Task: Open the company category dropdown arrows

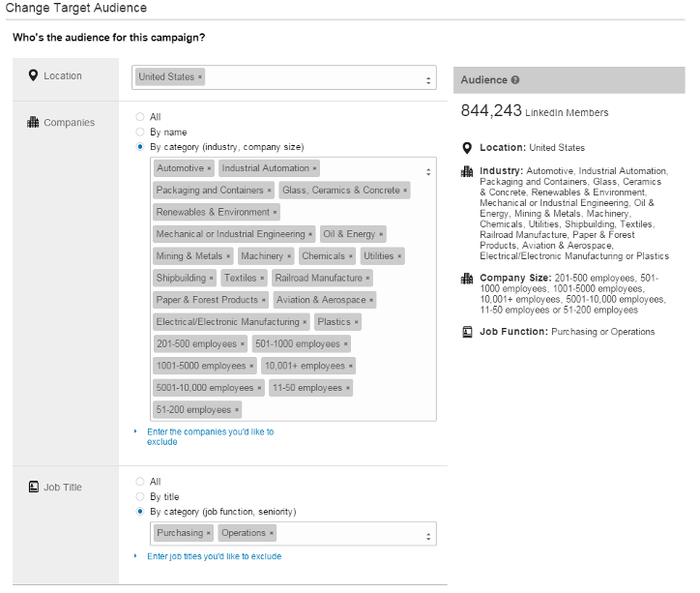Action: click(x=428, y=172)
